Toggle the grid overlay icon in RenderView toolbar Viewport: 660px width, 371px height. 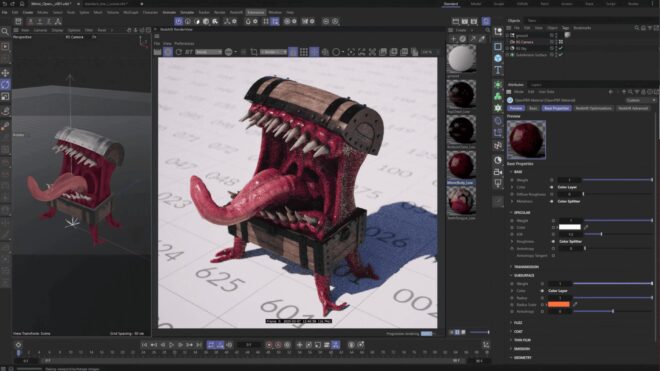click(x=303, y=52)
